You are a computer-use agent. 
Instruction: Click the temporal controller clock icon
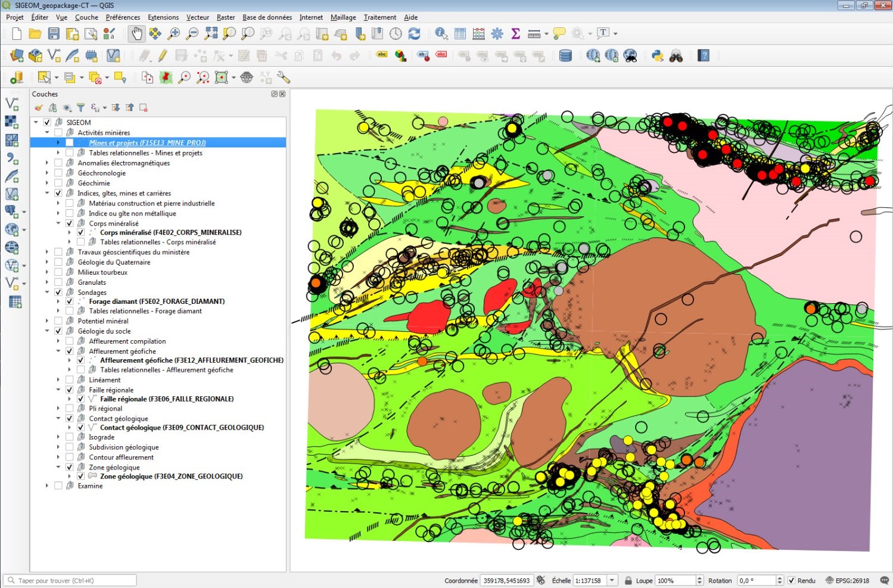(x=396, y=34)
